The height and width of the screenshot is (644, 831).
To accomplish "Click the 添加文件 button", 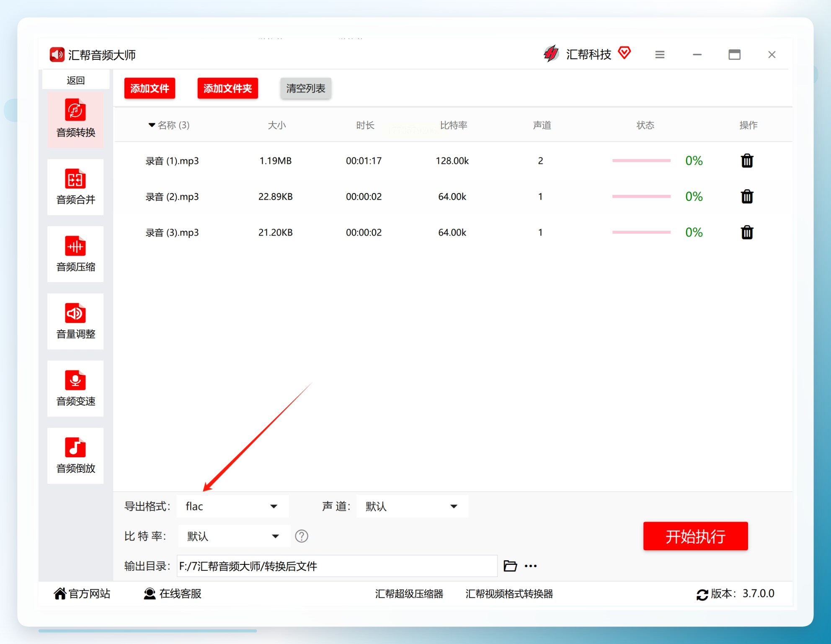I will click(x=150, y=88).
